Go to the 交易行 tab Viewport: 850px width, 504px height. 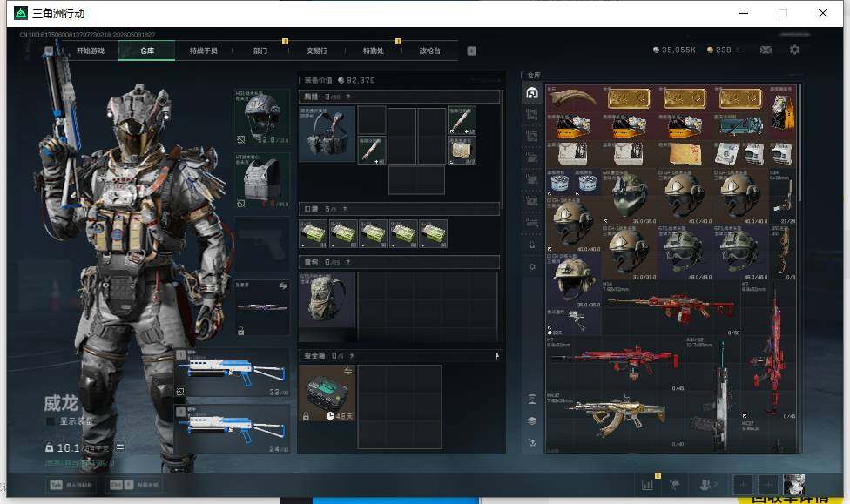[317, 51]
